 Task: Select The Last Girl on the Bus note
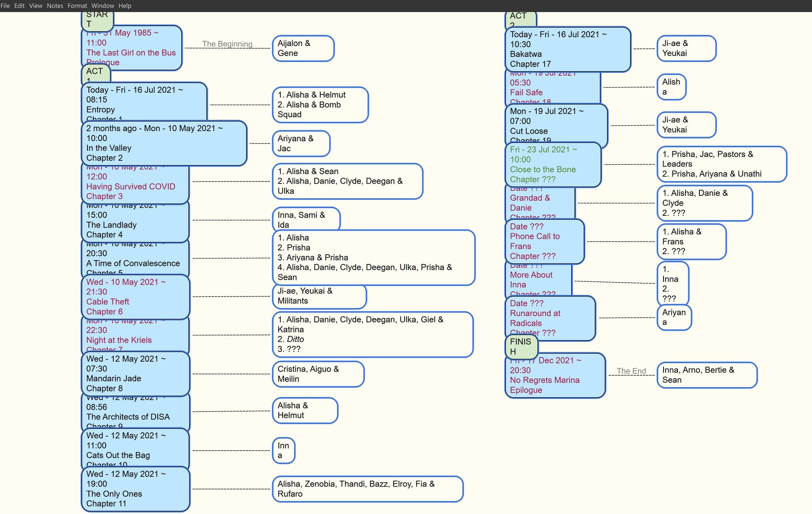pyautogui.click(x=132, y=47)
